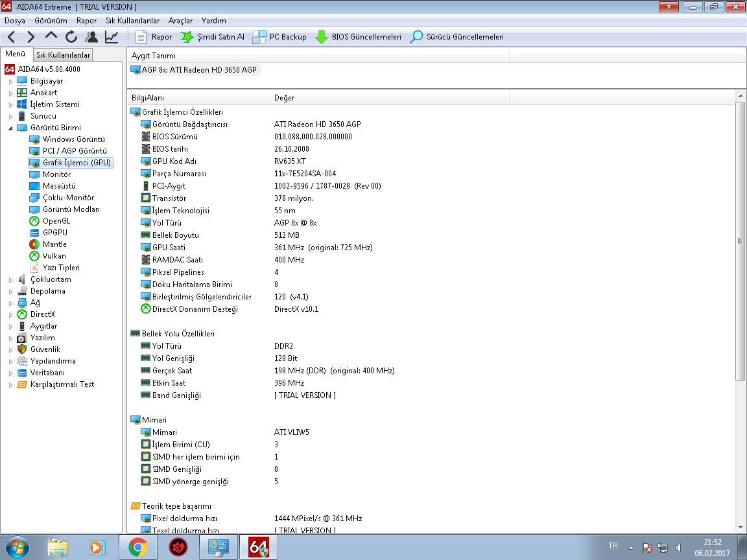Expand the Çokluortam tree node
Image resolution: width=747 pixels, height=560 pixels.
click(10, 280)
